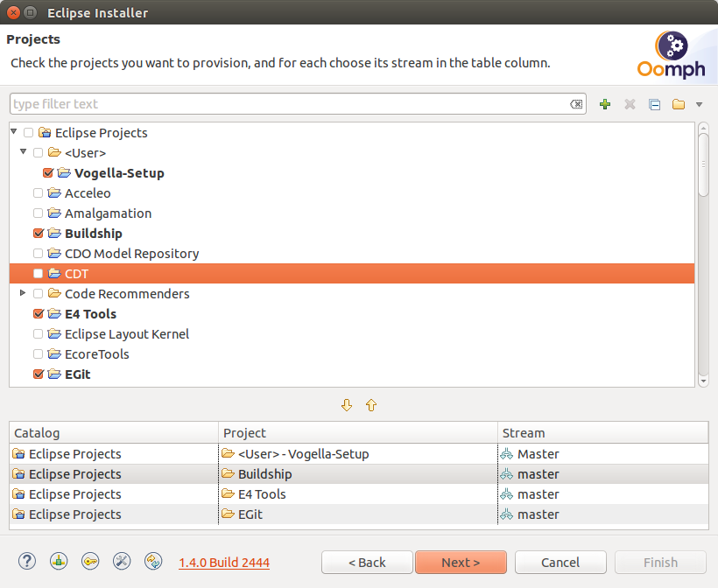Viewport: 718px width, 588px height.
Task: Click the green plus add project icon
Action: [x=605, y=104]
